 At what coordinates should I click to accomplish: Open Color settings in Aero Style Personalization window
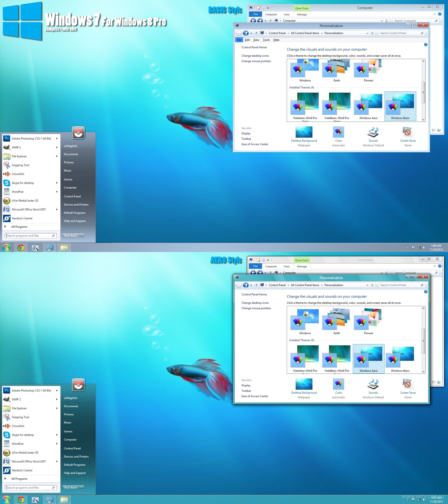[x=339, y=388]
